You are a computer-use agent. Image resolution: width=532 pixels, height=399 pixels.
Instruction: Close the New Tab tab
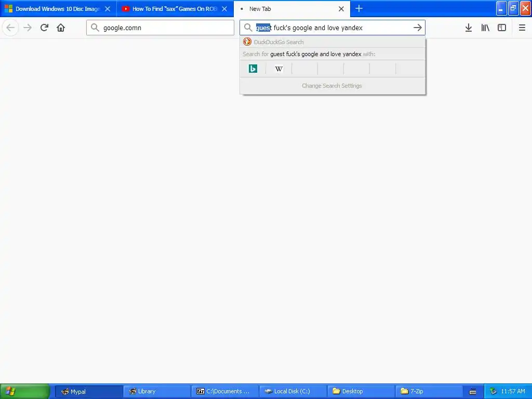coord(341,9)
